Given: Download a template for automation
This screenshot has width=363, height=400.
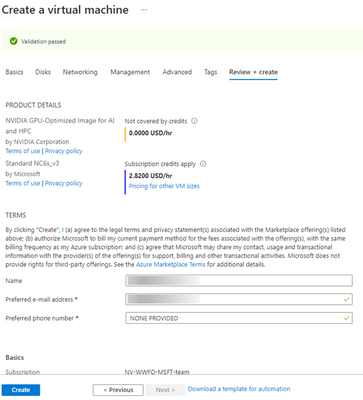Looking at the screenshot, I should pyautogui.click(x=239, y=389).
